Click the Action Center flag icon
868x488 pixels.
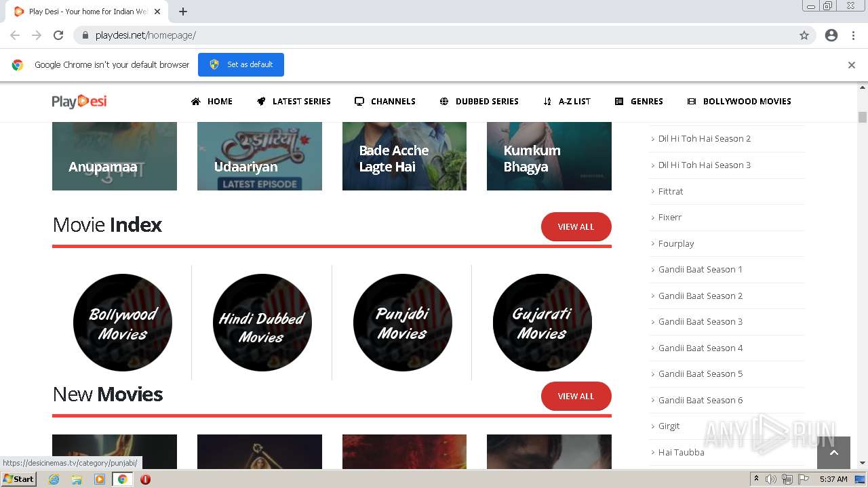804,479
